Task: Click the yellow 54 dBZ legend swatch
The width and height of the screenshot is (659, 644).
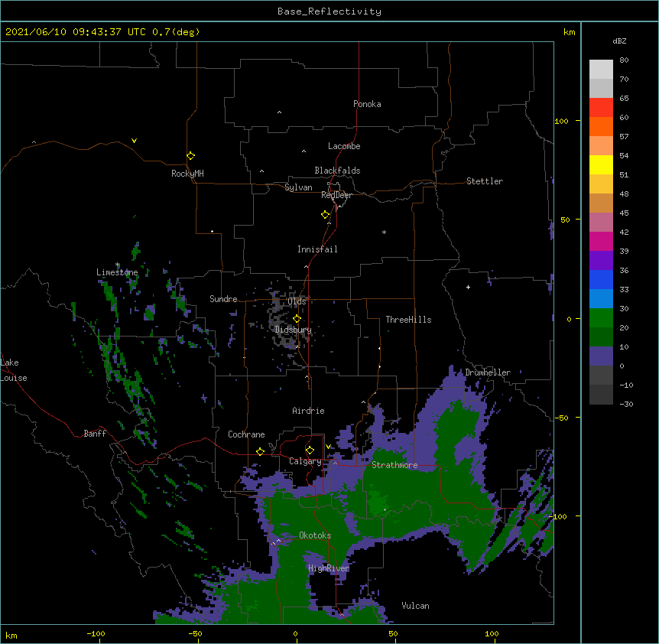Action: click(601, 164)
